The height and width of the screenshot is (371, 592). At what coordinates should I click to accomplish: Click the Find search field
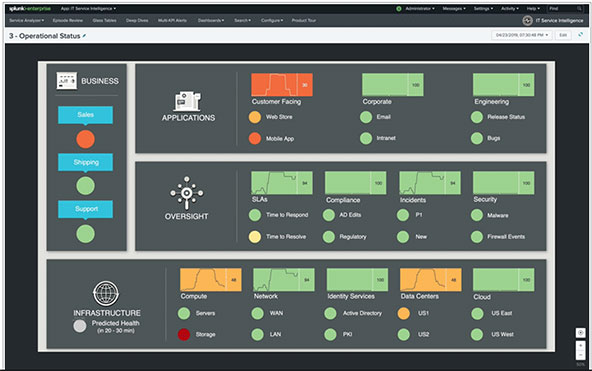565,8
